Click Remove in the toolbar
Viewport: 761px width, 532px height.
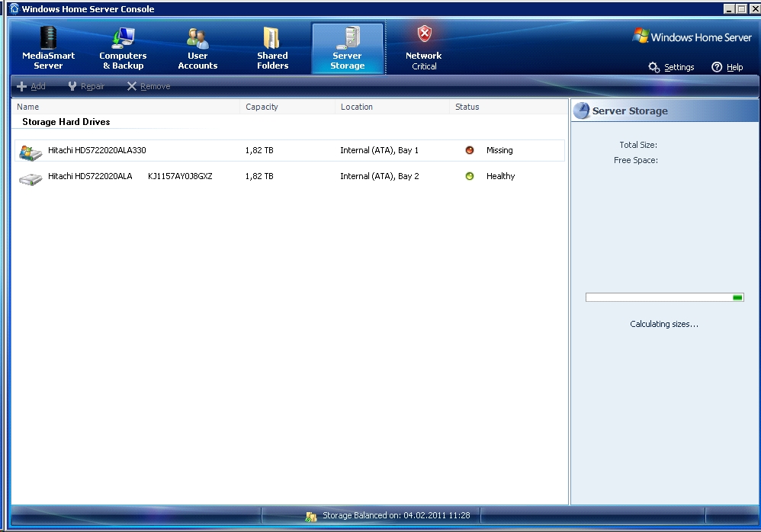click(149, 86)
